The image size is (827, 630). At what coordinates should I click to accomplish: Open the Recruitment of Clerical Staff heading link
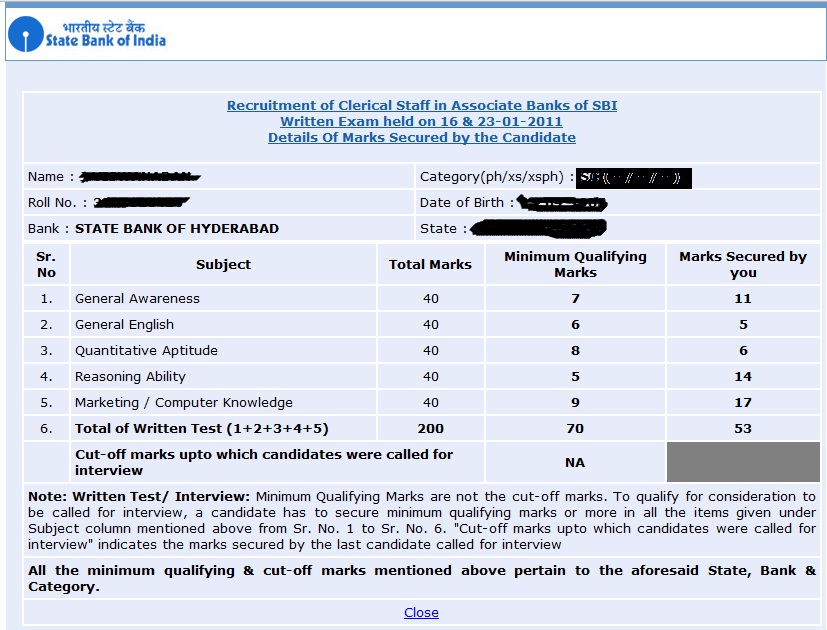[422, 106]
